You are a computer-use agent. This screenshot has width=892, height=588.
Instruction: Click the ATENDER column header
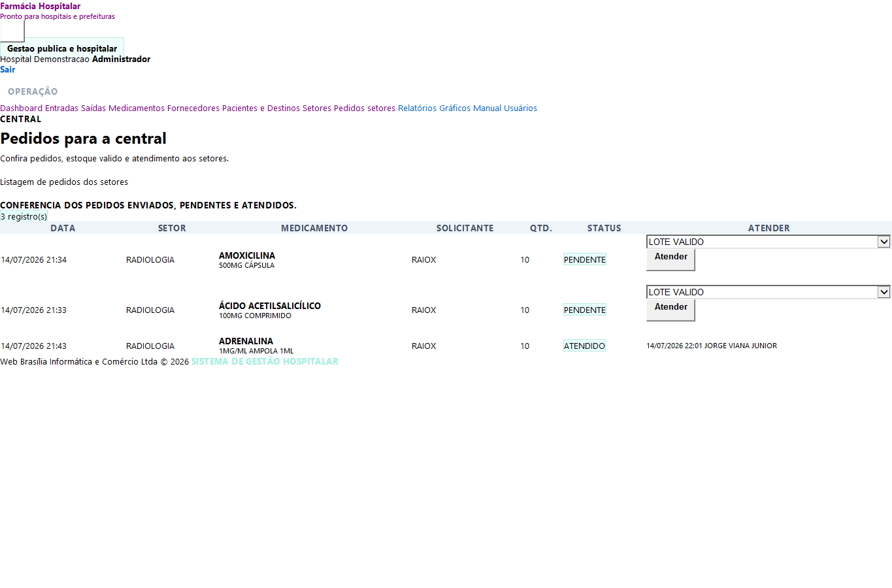768,228
